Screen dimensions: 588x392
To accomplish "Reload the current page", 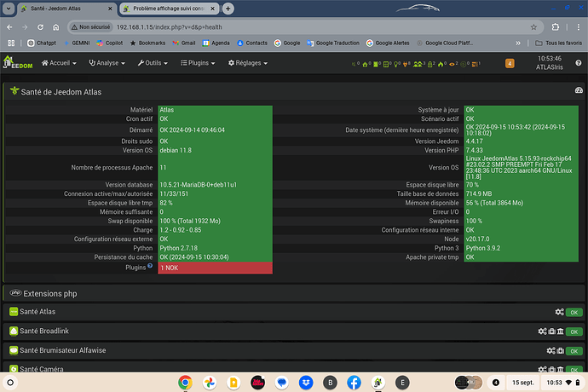I will coord(40,27).
